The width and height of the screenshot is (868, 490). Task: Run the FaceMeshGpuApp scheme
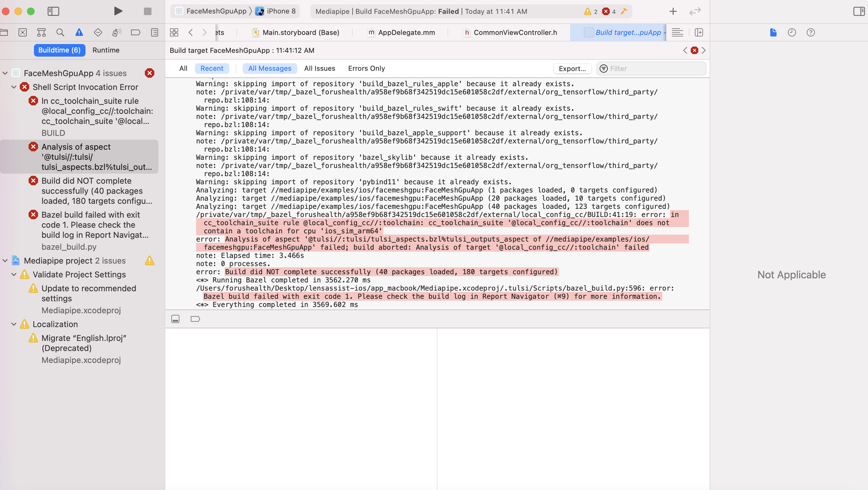point(118,11)
